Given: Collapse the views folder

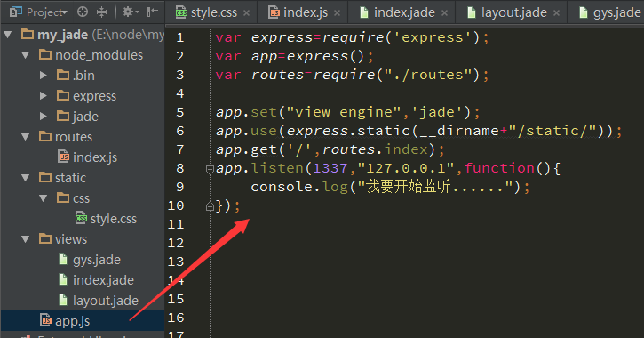Looking at the screenshot, I should (x=26, y=239).
